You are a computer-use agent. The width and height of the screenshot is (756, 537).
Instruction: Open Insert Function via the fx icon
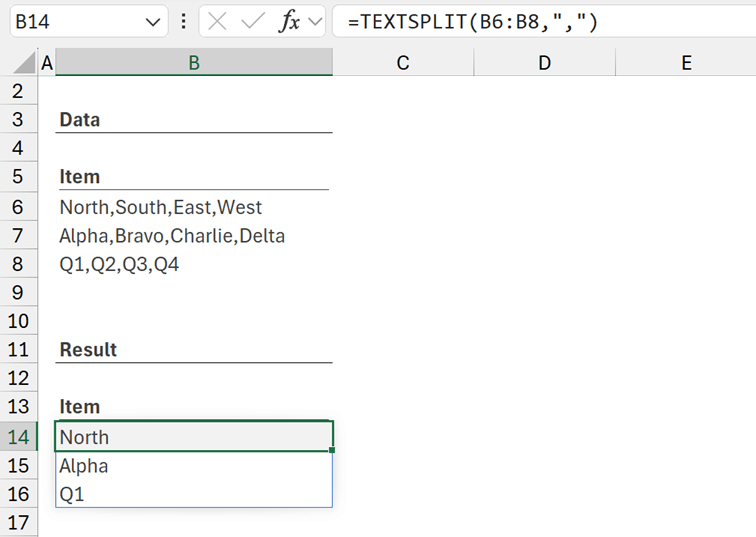[x=289, y=21]
